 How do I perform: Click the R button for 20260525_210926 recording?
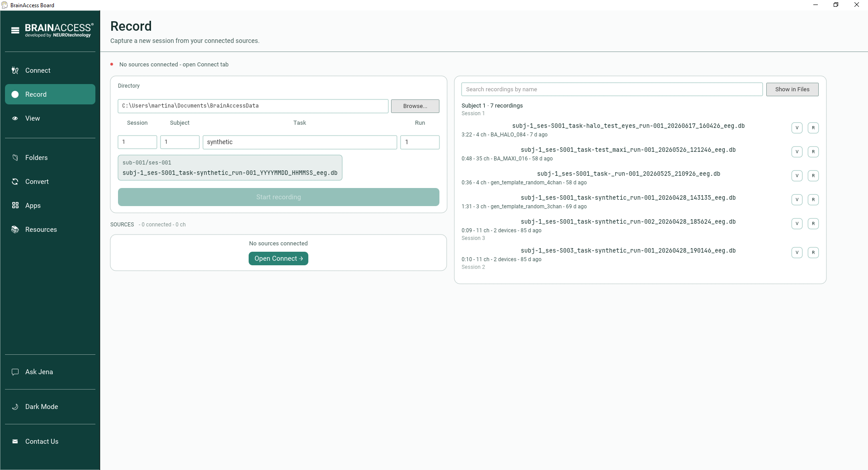(813, 176)
